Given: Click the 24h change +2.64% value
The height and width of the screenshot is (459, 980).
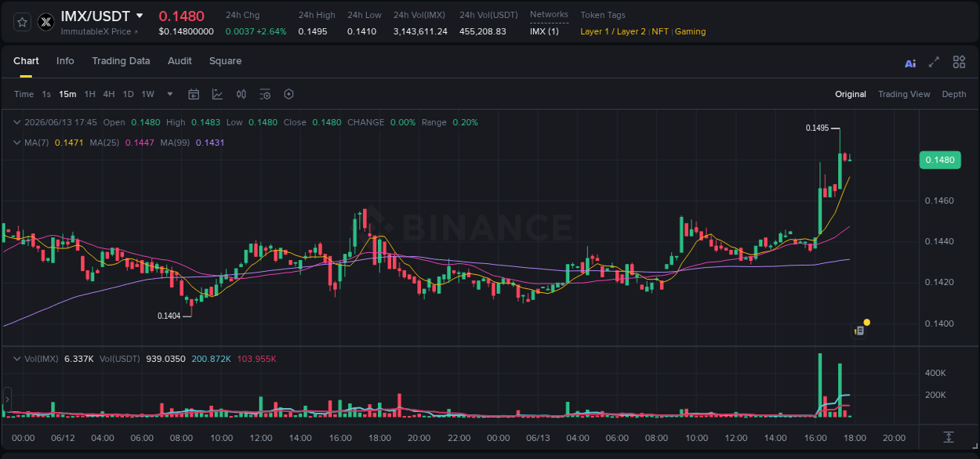Looking at the screenshot, I should pos(271,31).
